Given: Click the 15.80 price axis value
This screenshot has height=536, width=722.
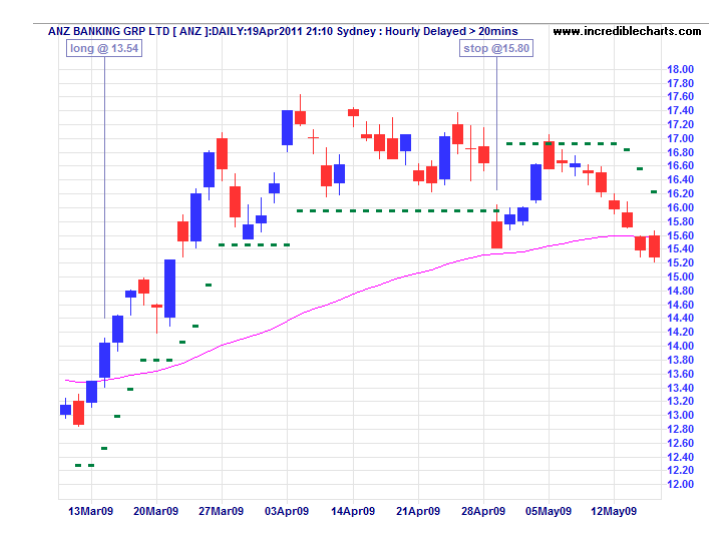Looking at the screenshot, I should click(x=680, y=221).
